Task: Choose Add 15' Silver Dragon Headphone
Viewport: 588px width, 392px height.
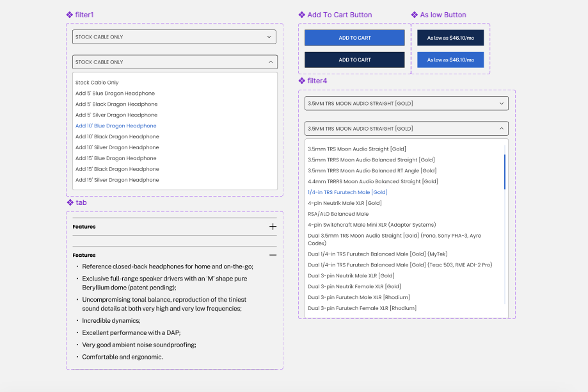Action: [x=117, y=180]
